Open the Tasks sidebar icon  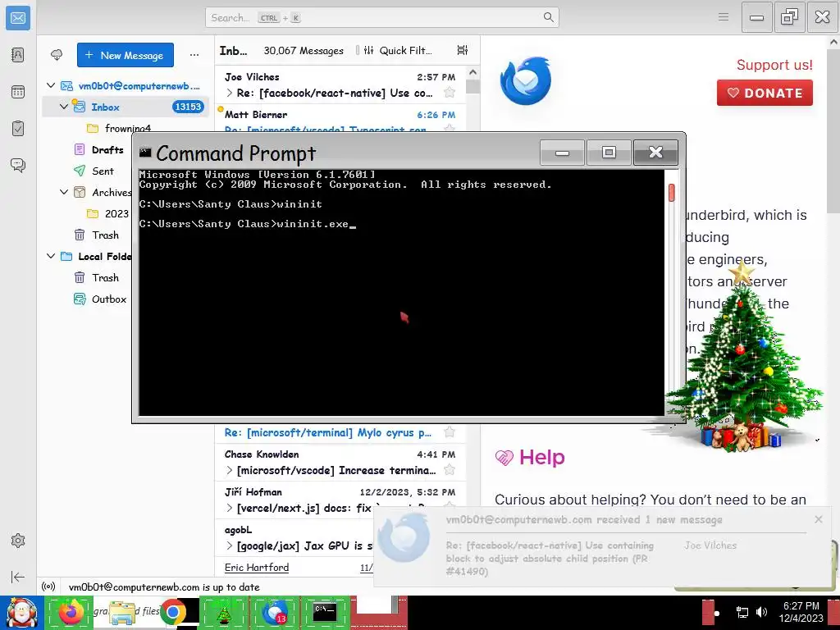click(x=18, y=129)
